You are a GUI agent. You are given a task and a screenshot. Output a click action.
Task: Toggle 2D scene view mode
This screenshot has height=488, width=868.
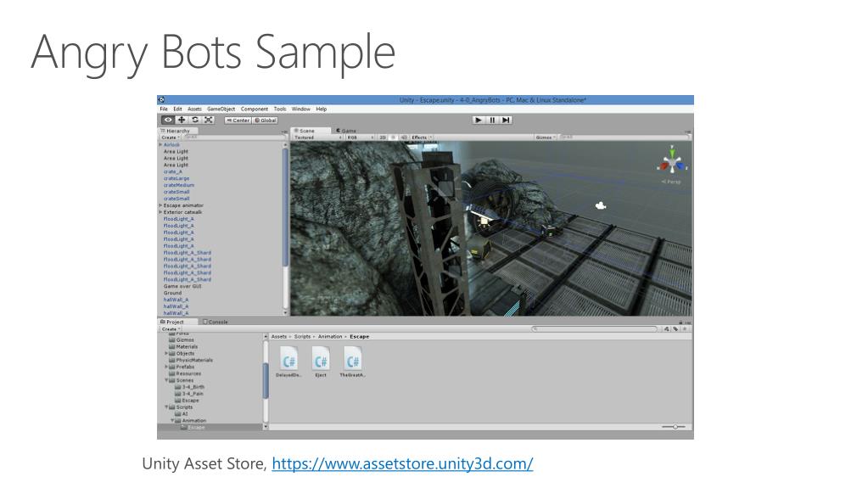pyautogui.click(x=383, y=137)
